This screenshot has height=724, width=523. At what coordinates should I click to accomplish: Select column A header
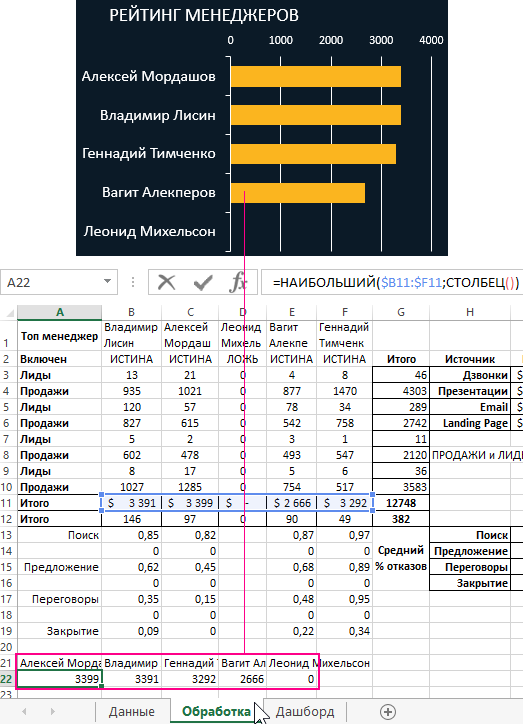click(x=60, y=313)
